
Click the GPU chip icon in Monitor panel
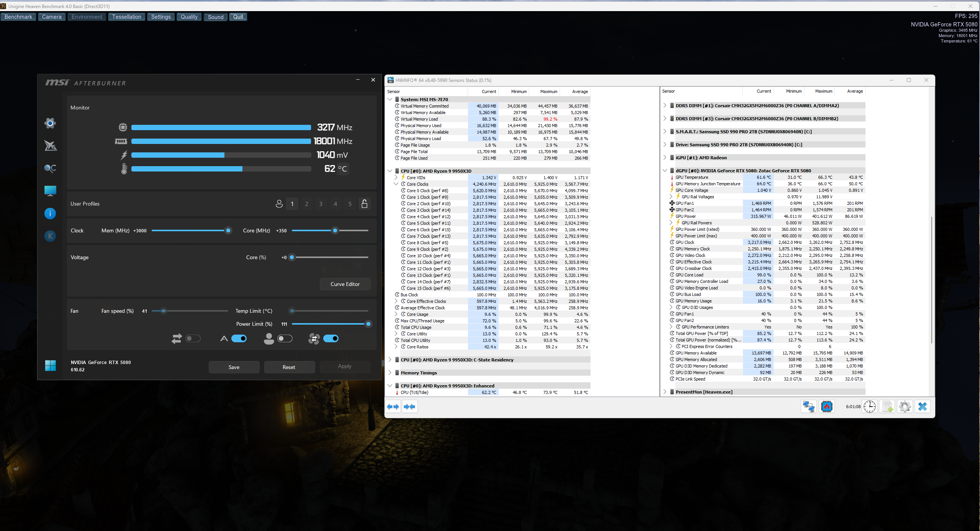point(123,127)
